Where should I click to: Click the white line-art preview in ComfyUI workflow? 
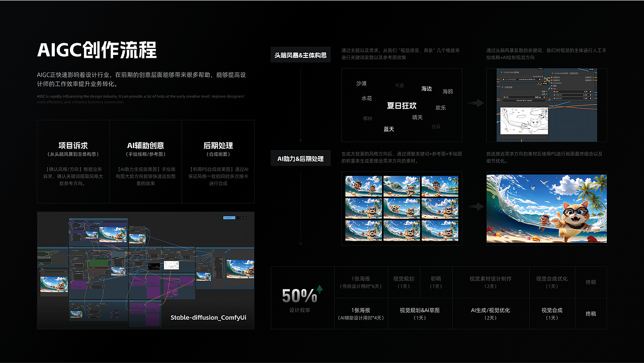pyautogui.click(x=172, y=265)
